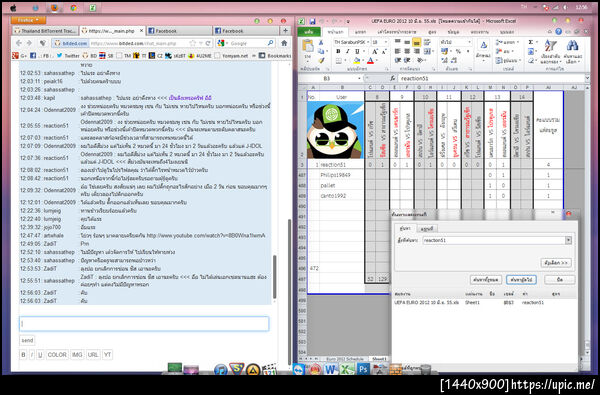Image resolution: width=600 pixels, height=395 pixels.
Task: Click the fill color bucket swatch
Action: tap(356, 60)
